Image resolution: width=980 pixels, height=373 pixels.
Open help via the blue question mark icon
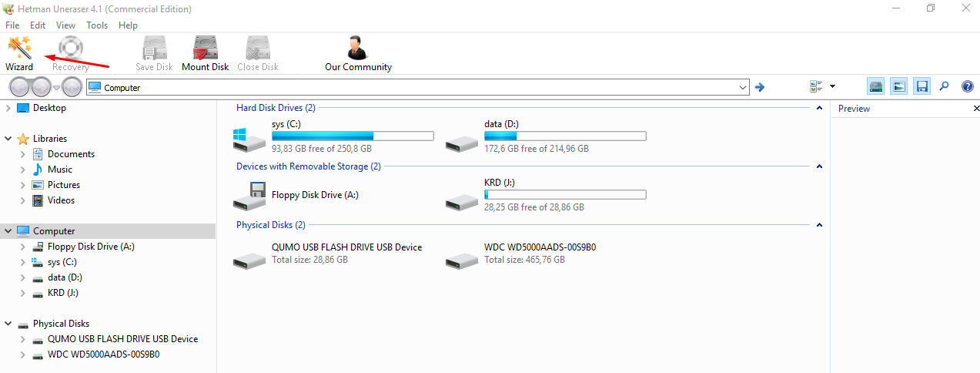click(968, 87)
